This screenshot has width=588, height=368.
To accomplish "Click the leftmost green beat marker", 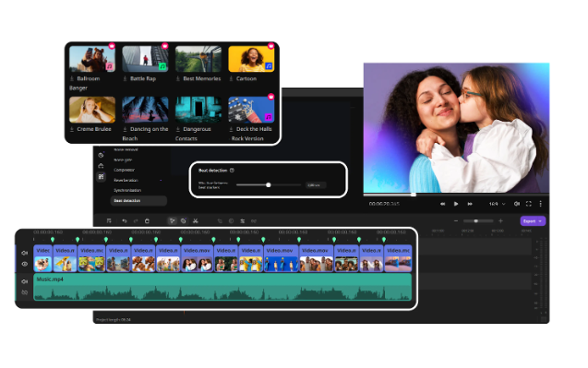I will (53, 239).
